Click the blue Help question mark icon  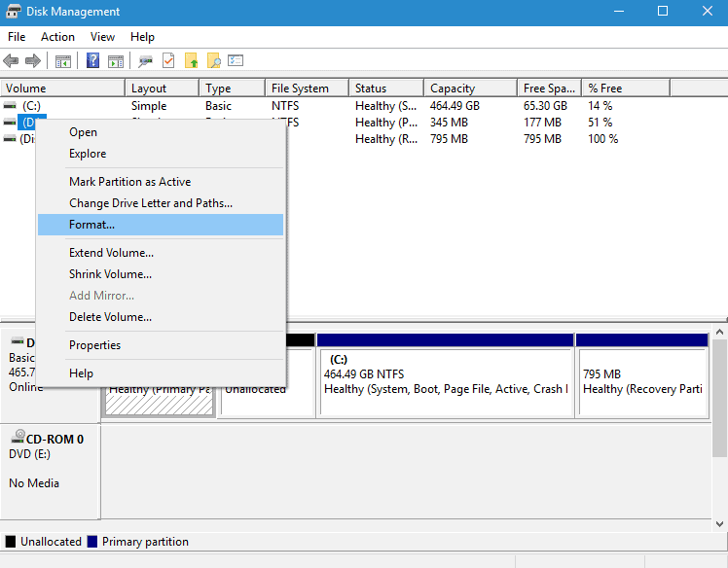[x=93, y=61]
